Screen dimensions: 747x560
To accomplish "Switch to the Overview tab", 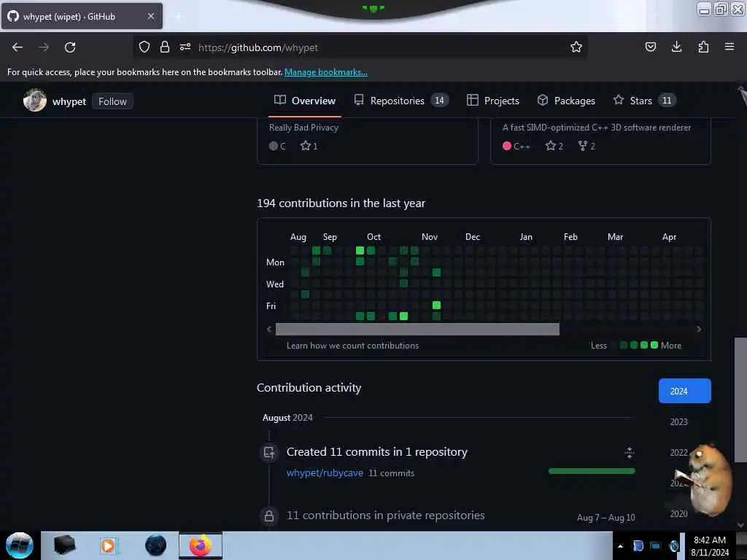I will pyautogui.click(x=305, y=101).
